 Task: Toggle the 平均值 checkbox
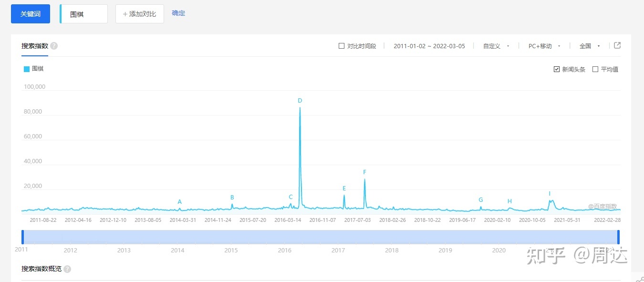coord(595,69)
